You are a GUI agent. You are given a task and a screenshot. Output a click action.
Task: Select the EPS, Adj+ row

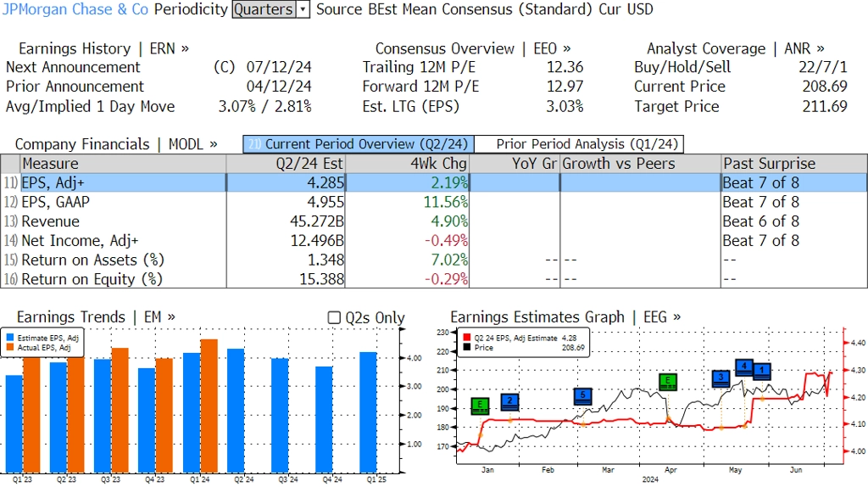(x=434, y=182)
